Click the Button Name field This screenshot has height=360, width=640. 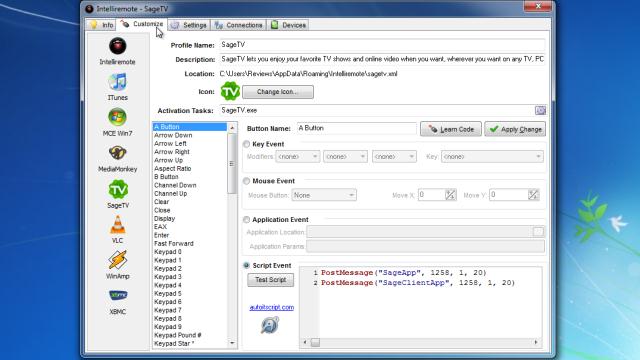[356, 128]
